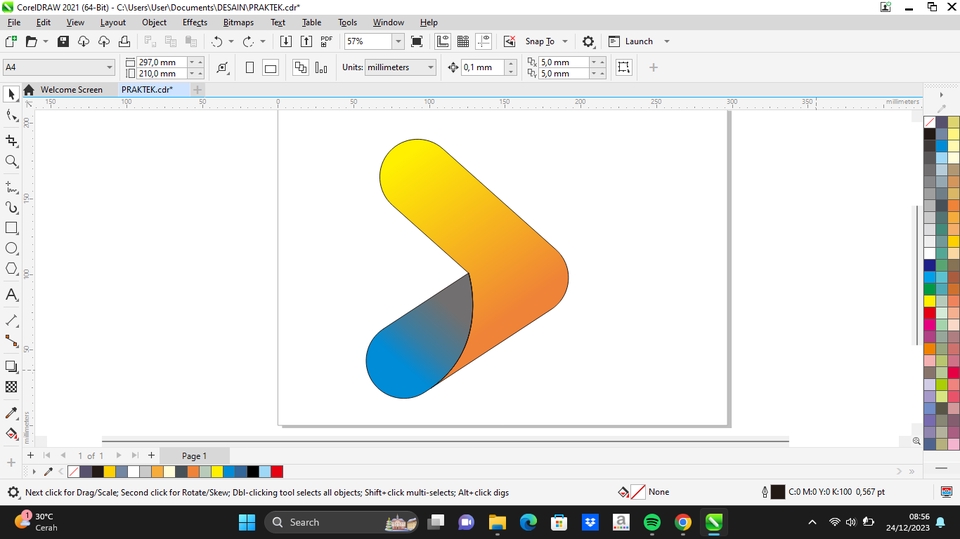Click the Save icon
Image resolution: width=960 pixels, height=539 pixels.
63,42
